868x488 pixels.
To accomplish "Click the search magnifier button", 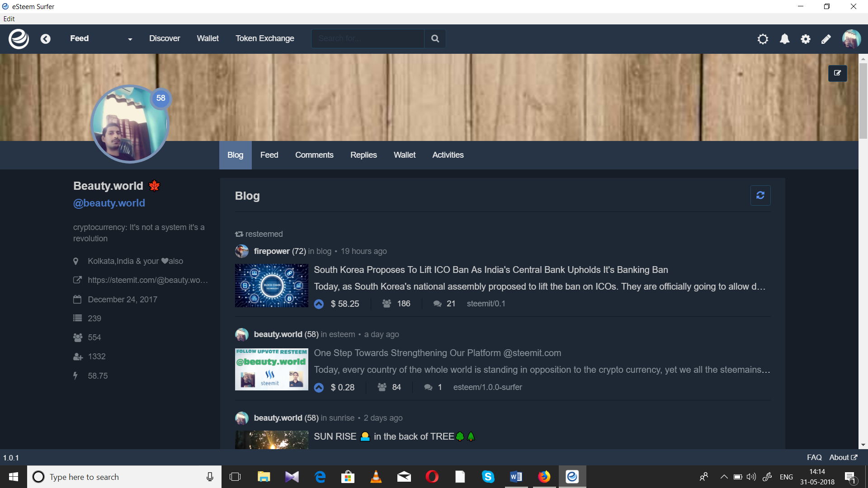I will [x=435, y=39].
